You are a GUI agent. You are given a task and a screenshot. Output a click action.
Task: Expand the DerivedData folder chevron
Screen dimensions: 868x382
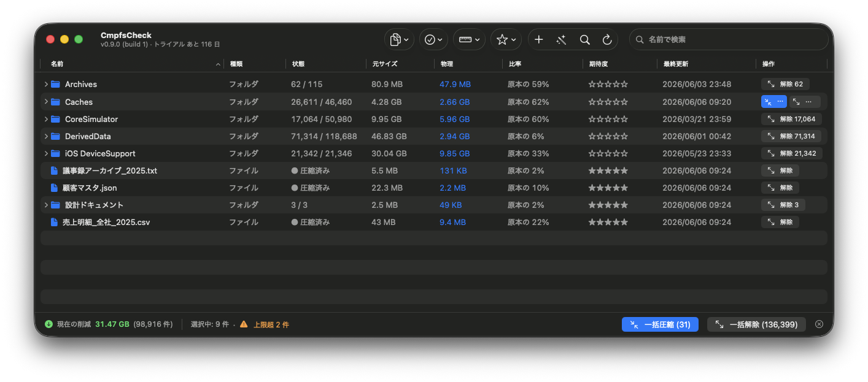coord(46,136)
